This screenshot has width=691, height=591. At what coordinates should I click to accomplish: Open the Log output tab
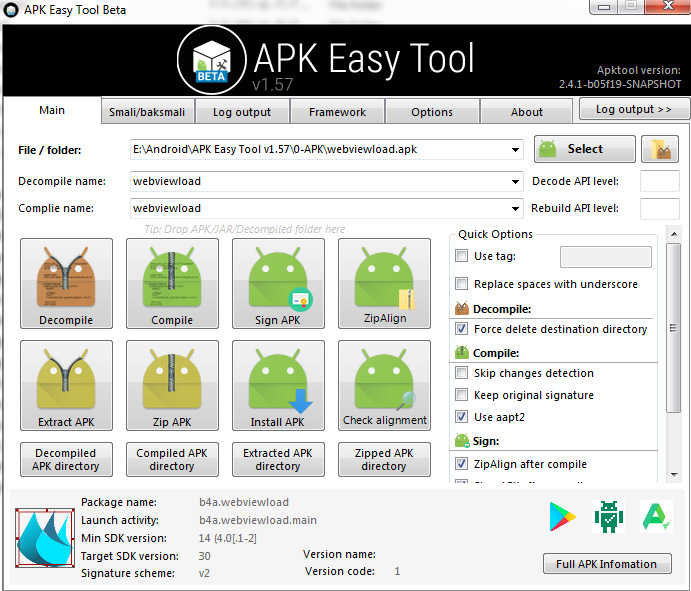242,112
